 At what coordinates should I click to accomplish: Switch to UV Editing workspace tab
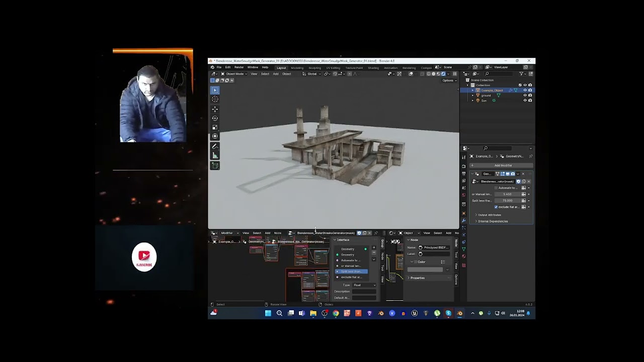pyautogui.click(x=333, y=68)
